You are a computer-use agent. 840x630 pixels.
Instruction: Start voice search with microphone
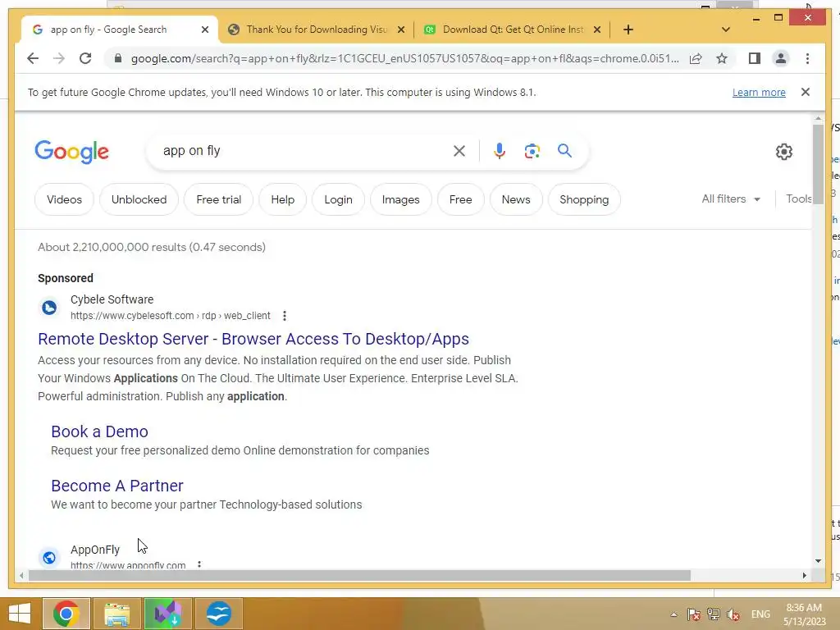(x=500, y=151)
